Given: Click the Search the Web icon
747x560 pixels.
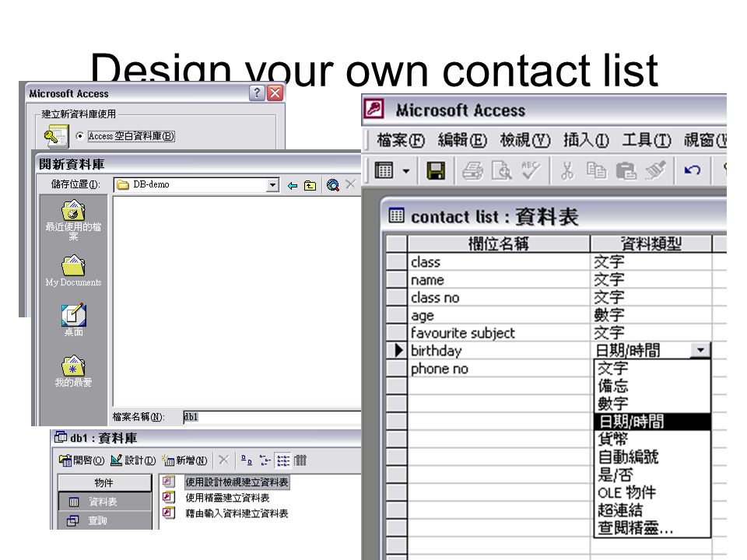Looking at the screenshot, I should click(x=332, y=185).
